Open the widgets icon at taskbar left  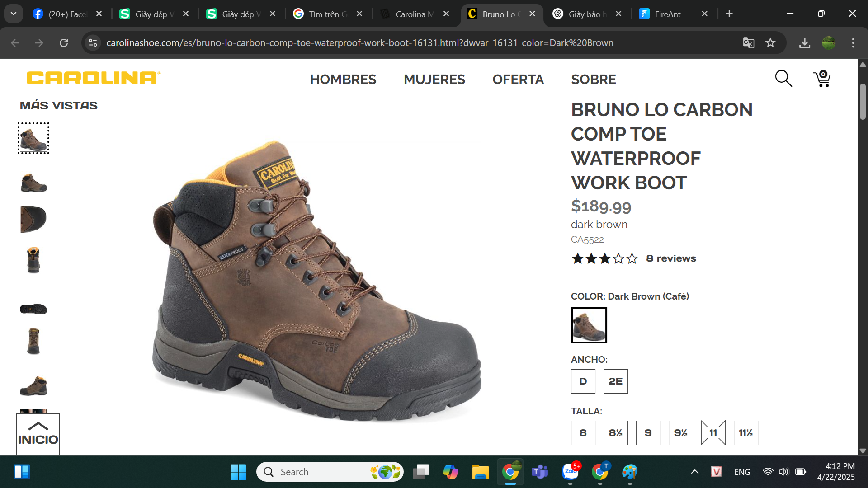click(x=21, y=472)
